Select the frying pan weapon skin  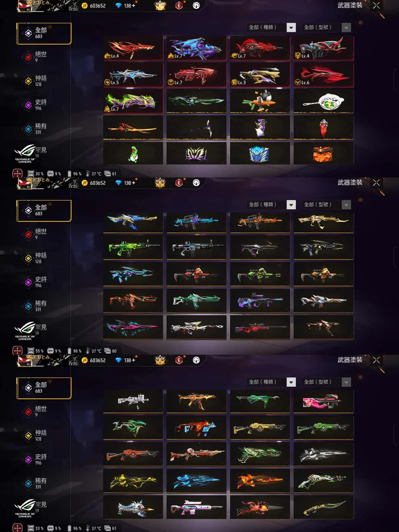coord(324,101)
